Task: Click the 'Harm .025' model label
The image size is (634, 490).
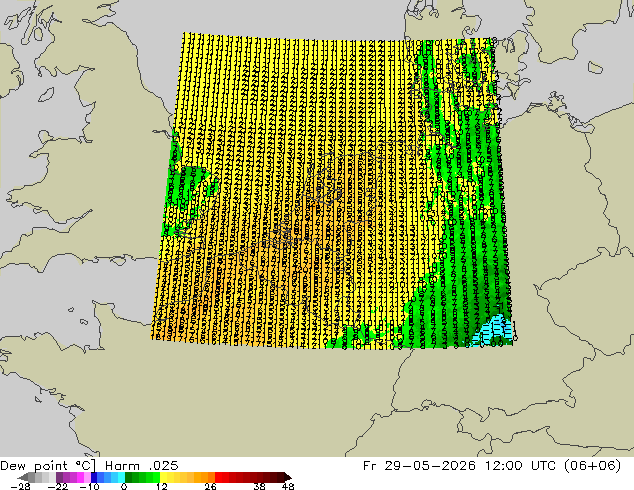Action: pyautogui.click(x=142, y=466)
